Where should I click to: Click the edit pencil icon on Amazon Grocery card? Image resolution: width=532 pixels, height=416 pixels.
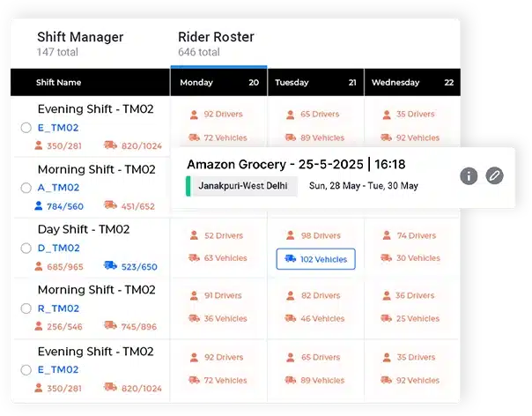[494, 175]
